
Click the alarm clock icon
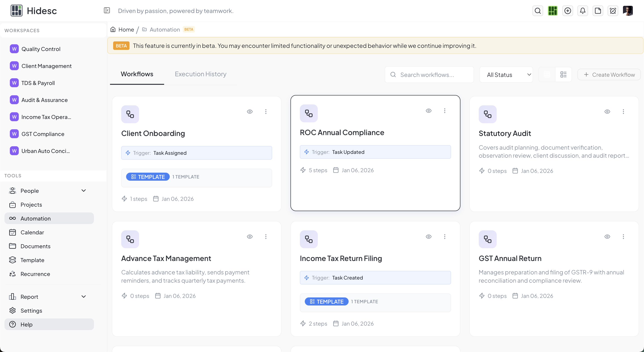612,11
